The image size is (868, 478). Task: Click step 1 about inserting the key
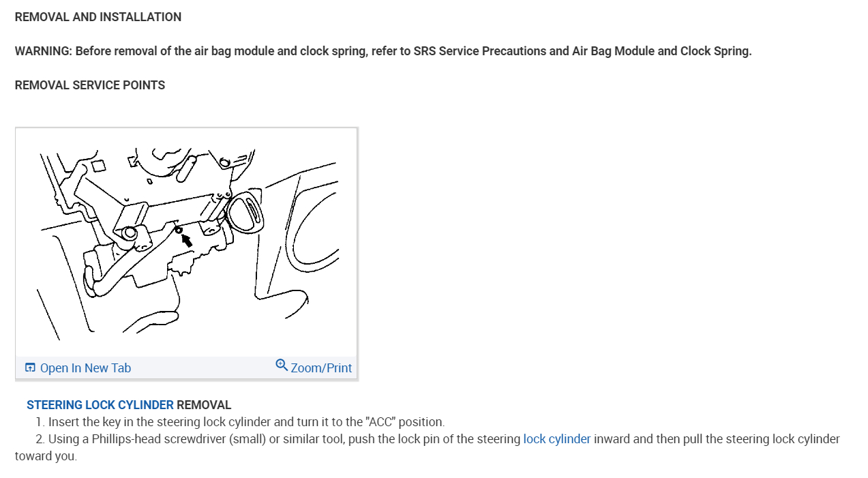(240, 422)
